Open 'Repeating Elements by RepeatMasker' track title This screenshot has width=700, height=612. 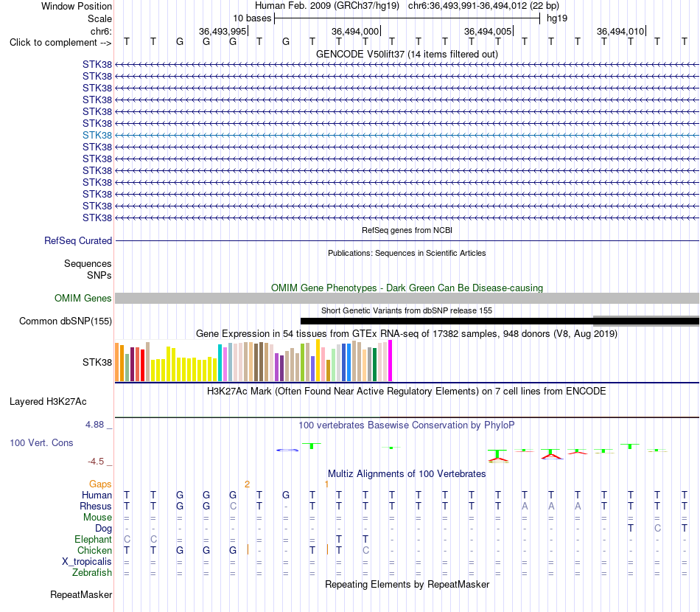point(407,584)
